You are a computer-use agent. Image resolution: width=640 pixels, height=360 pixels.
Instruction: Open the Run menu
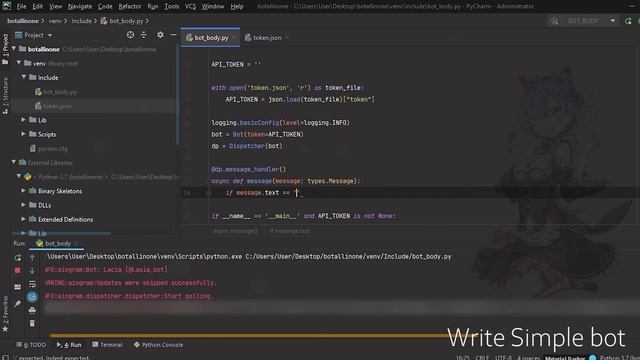(x=153, y=7)
